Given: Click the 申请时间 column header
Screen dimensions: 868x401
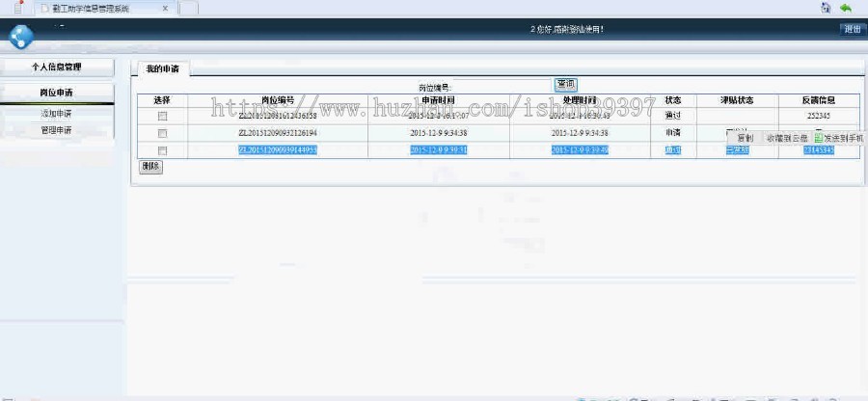Looking at the screenshot, I should pyautogui.click(x=439, y=100).
